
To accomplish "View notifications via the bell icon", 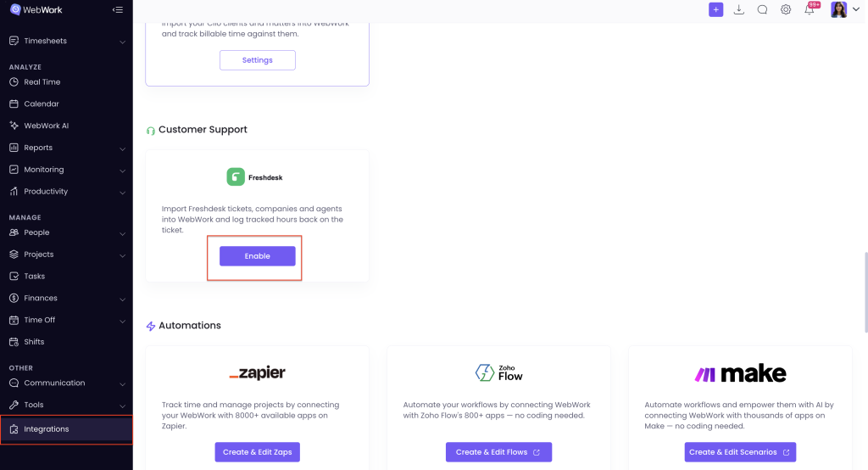I will pyautogui.click(x=810, y=9).
